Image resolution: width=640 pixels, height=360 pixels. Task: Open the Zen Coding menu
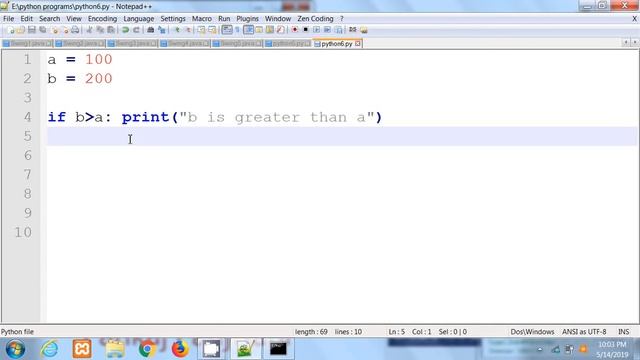[x=315, y=19]
